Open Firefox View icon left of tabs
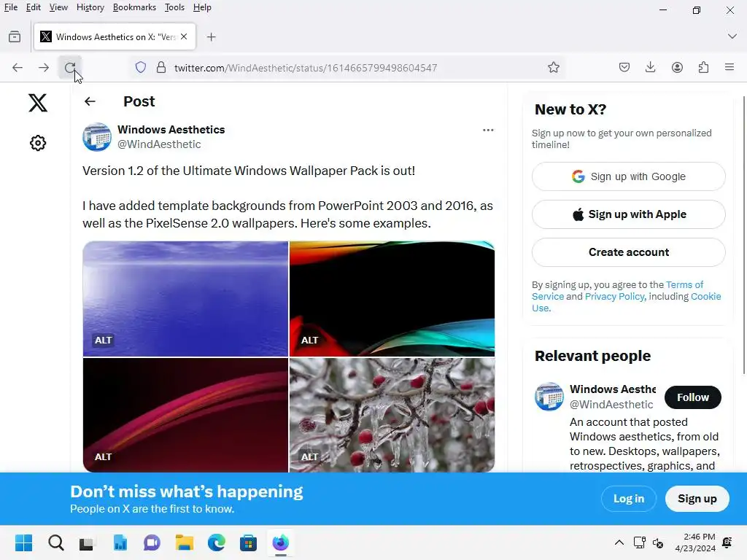Screen dimensions: 747x560 [15, 36]
